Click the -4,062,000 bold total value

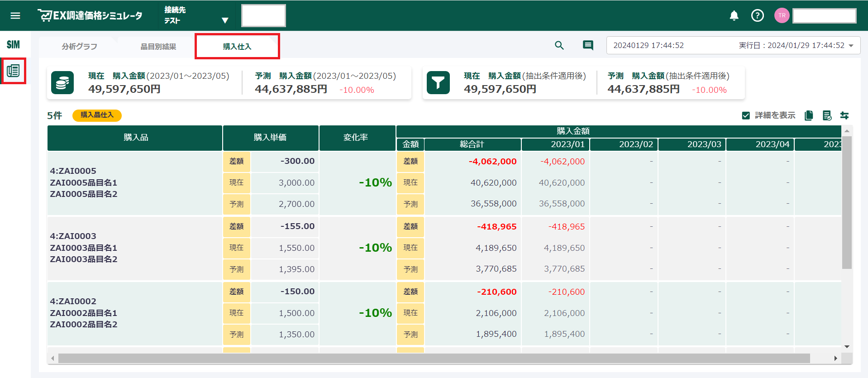[x=492, y=162]
